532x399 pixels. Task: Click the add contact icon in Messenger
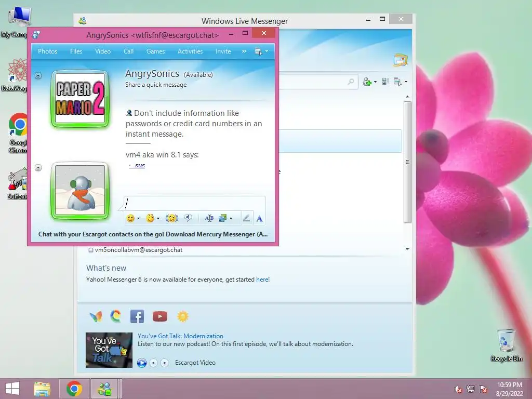pyautogui.click(x=367, y=82)
